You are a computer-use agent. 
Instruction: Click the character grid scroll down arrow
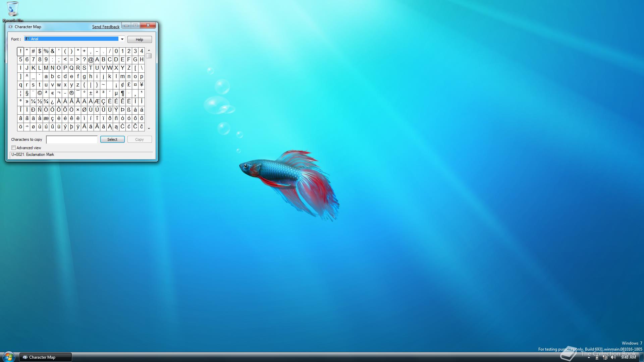pos(149,128)
